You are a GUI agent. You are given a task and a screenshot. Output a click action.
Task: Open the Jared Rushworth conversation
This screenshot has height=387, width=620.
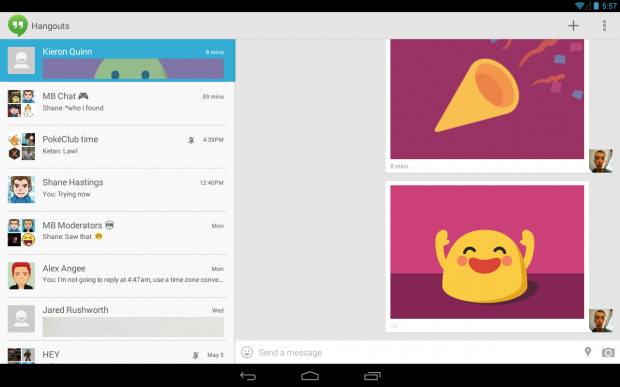coord(117,319)
